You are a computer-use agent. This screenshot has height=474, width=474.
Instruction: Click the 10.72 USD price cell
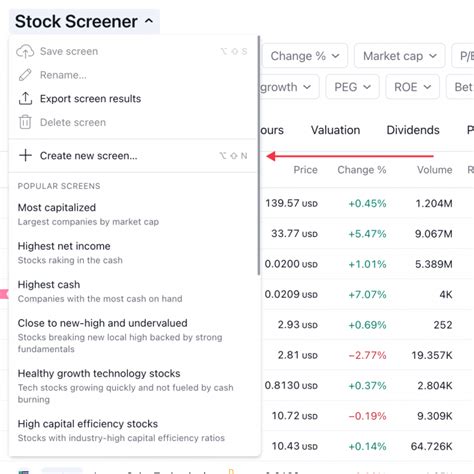coord(295,416)
